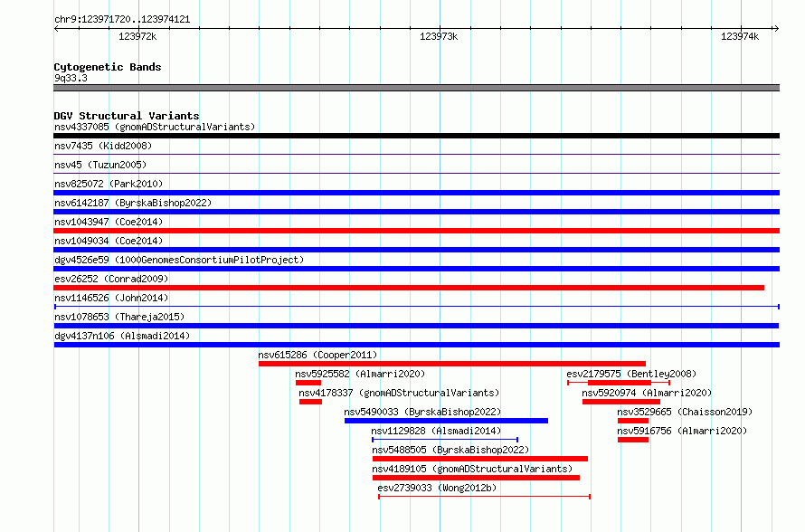The height and width of the screenshot is (532, 805).
Task: Click the 123974k ruler label
Action: click(740, 36)
